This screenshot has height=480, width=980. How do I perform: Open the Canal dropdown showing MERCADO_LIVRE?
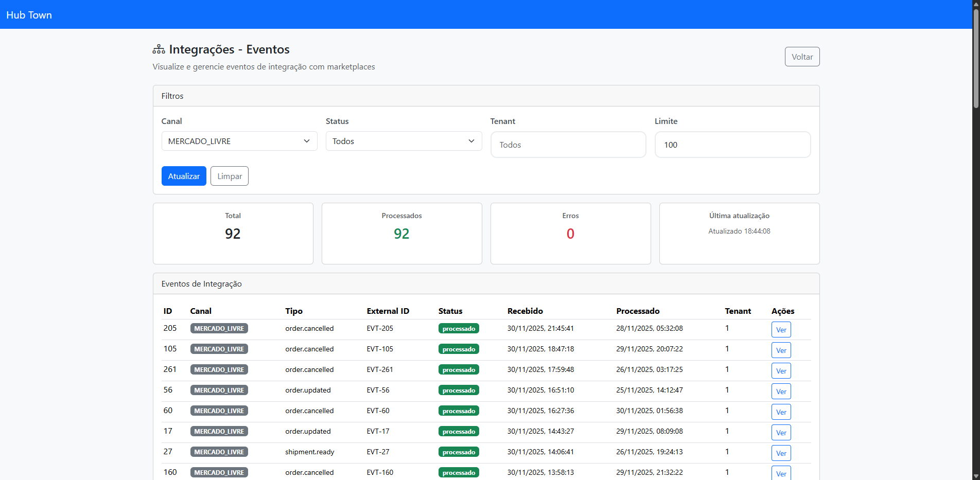point(239,141)
